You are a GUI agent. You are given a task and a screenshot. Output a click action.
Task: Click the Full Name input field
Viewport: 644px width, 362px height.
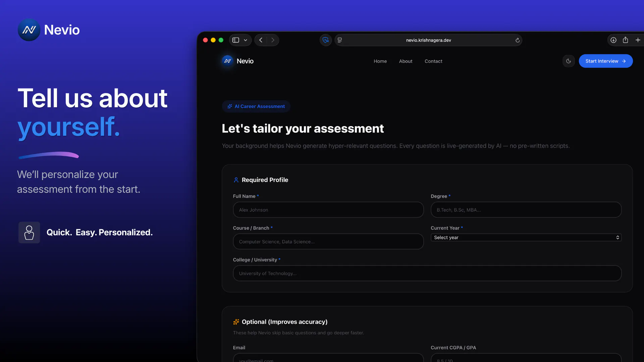328,210
